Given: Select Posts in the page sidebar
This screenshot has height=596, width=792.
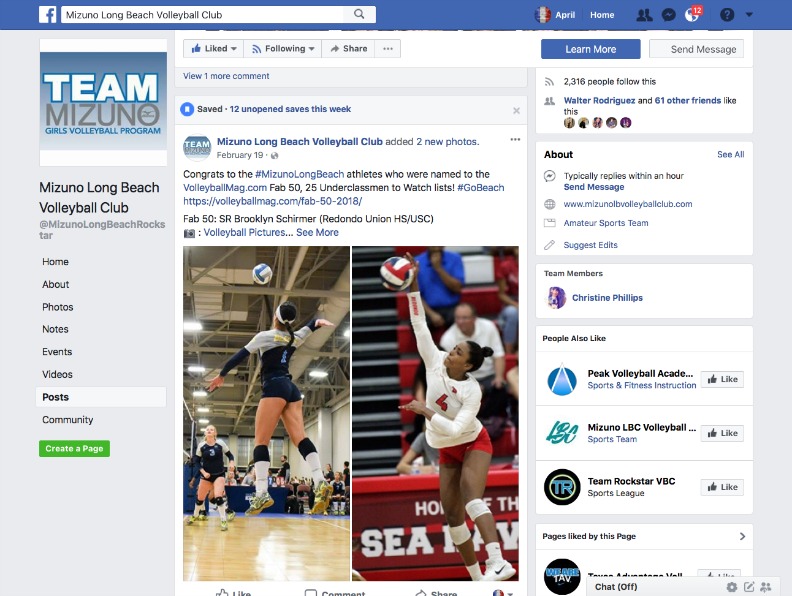Looking at the screenshot, I should [x=101, y=397].
